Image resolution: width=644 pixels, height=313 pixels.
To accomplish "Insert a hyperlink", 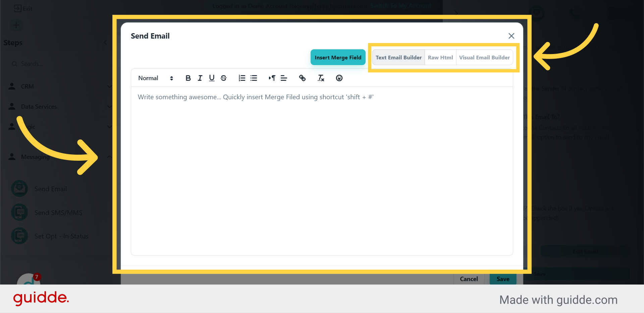I will 302,78.
